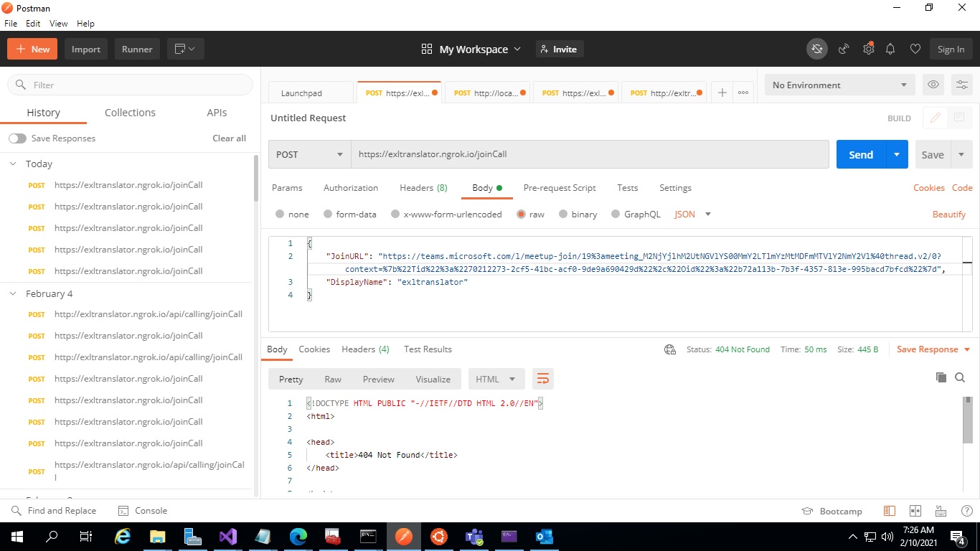The width and height of the screenshot is (980, 551).
Task: Open manage environments sliders icon
Action: pos(961,85)
